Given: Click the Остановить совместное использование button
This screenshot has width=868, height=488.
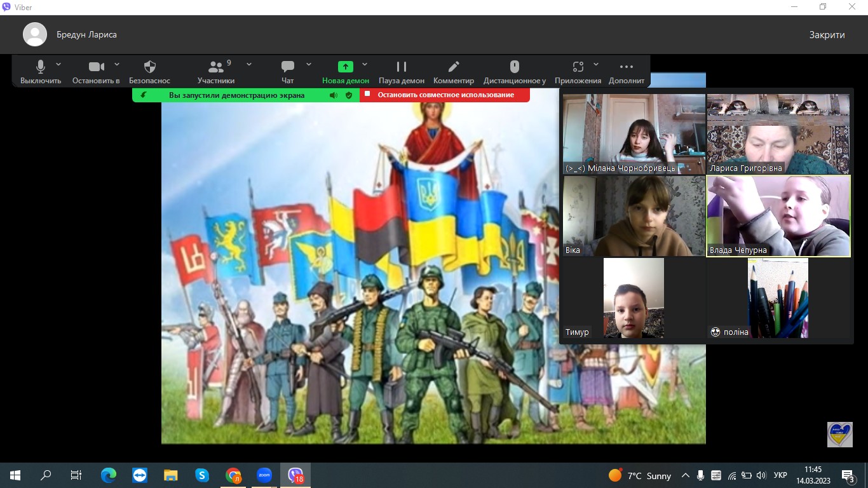Looking at the screenshot, I should 445,95.
